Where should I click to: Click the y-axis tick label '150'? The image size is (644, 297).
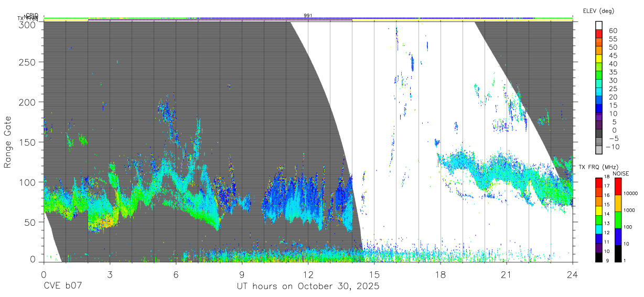[27, 142]
